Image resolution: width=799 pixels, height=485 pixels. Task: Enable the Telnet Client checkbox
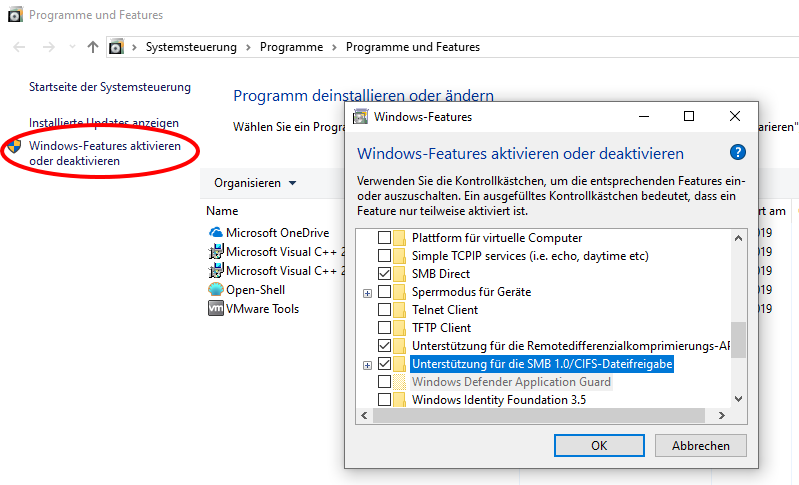click(385, 310)
